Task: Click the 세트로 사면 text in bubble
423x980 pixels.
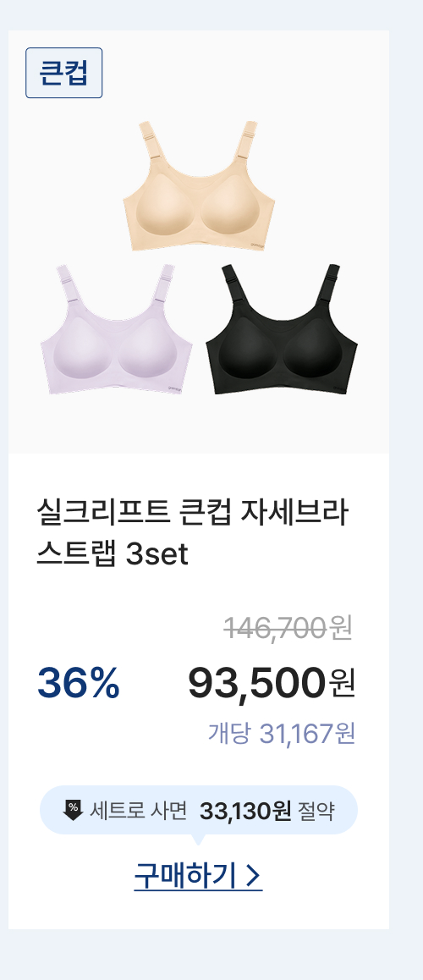Action: click(x=138, y=812)
